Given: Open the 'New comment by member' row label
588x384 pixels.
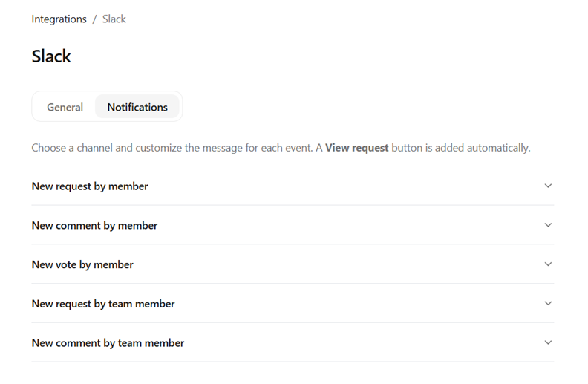Looking at the screenshot, I should [x=94, y=225].
